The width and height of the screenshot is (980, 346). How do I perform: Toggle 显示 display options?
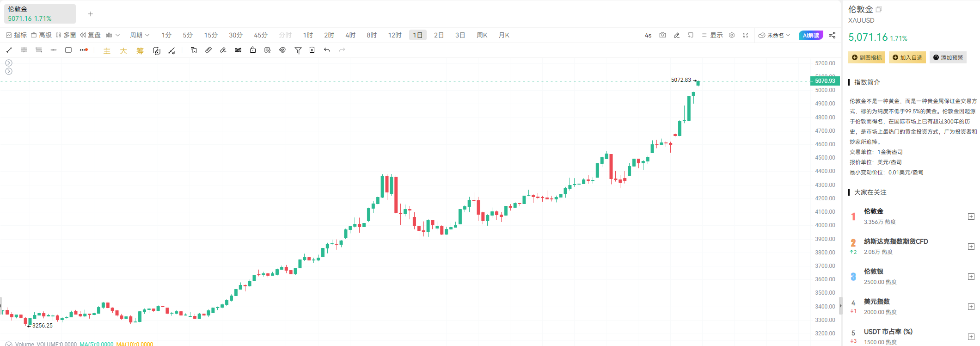(712, 35)
